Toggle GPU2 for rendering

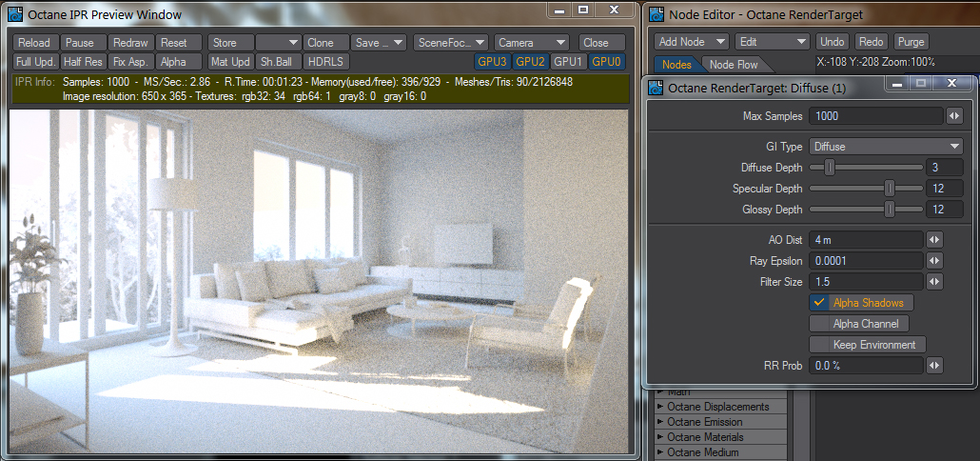[x=531, y=61]
